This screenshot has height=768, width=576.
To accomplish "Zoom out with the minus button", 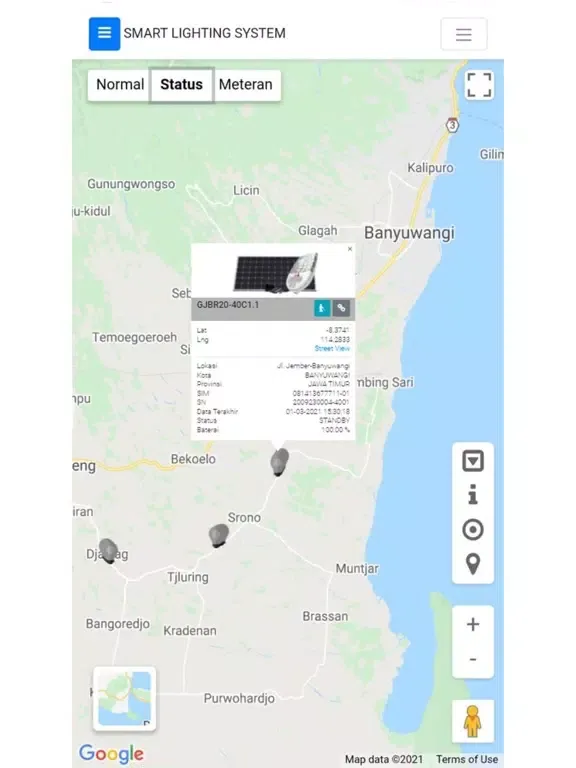I will pyautogui.click(x=473, y=659).
